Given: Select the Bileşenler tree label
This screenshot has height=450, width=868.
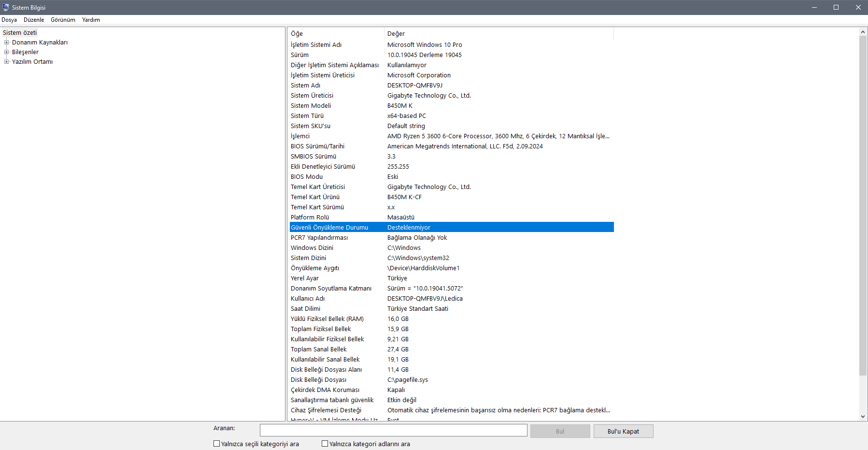Looking at the screenshot, I should 25,52.
